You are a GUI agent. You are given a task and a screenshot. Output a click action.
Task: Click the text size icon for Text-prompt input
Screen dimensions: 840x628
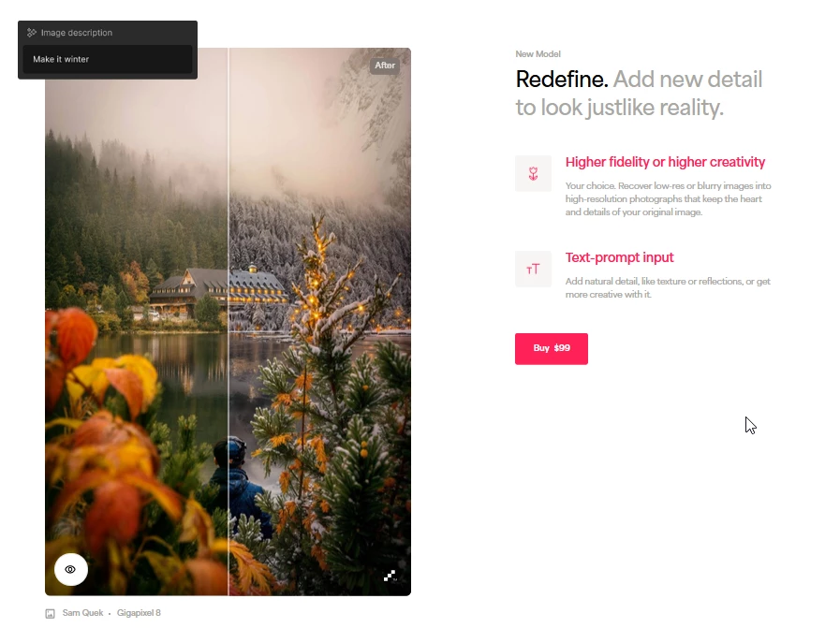[533, 269]
